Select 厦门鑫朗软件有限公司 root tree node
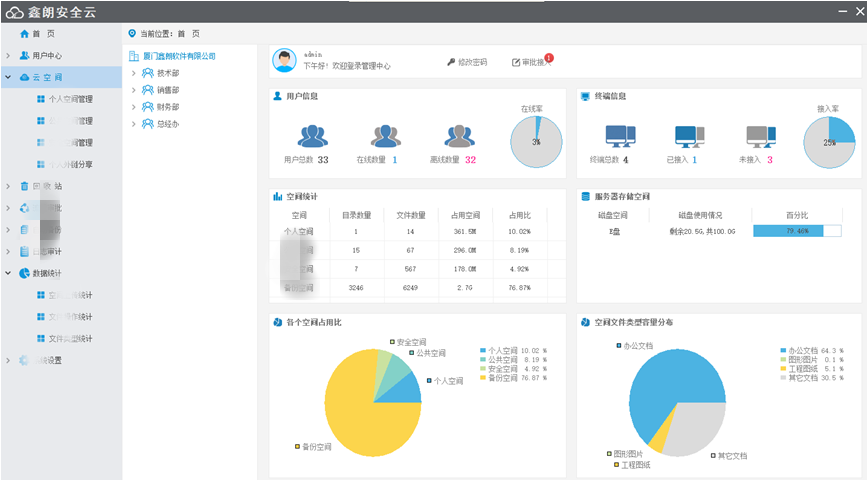This screenshot has width=868, height=481. [178, 56]
